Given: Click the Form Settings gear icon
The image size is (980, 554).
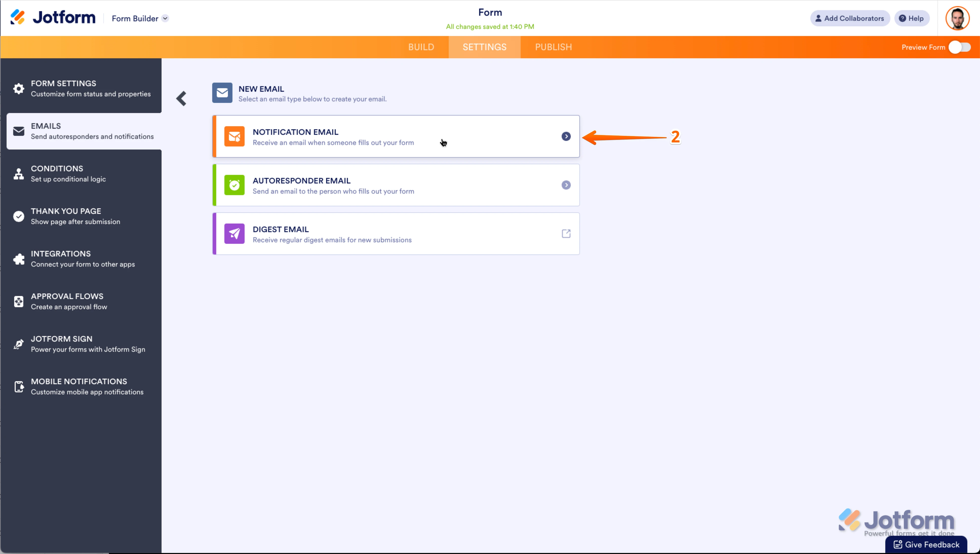Looking at the screenshot, I should click(x=19, y=89).
